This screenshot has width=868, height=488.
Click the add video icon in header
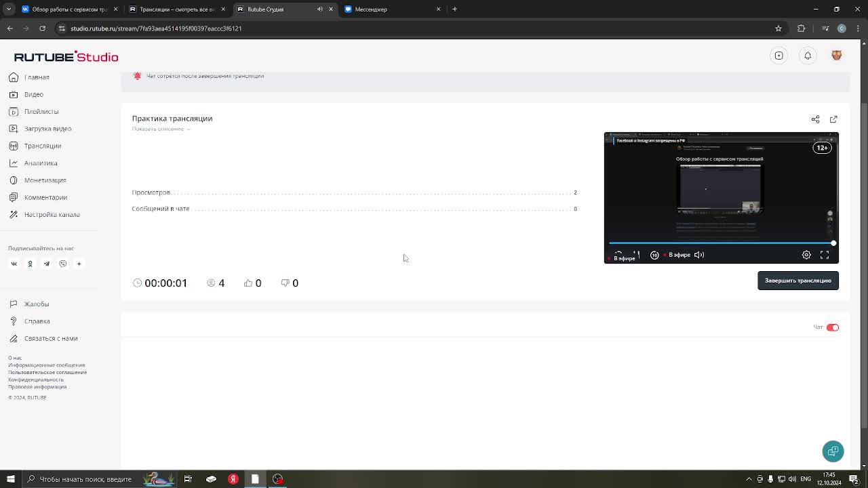(778, 56)
